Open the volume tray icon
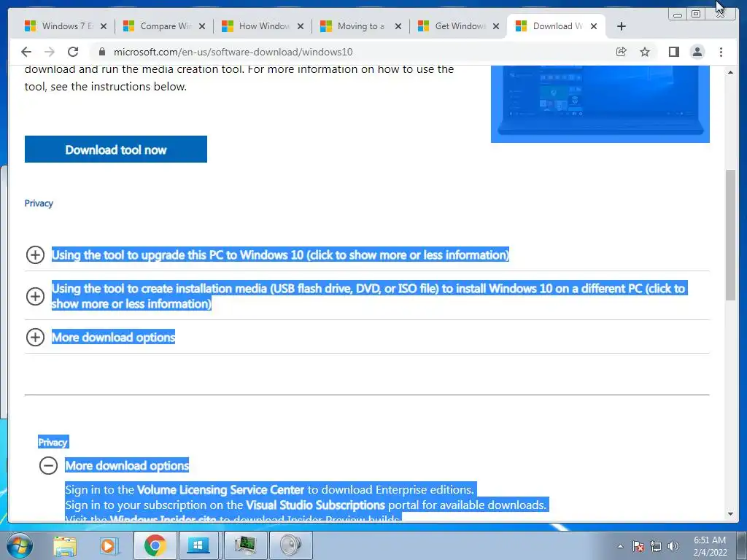The image size is (747, 560). click(673, 546)
